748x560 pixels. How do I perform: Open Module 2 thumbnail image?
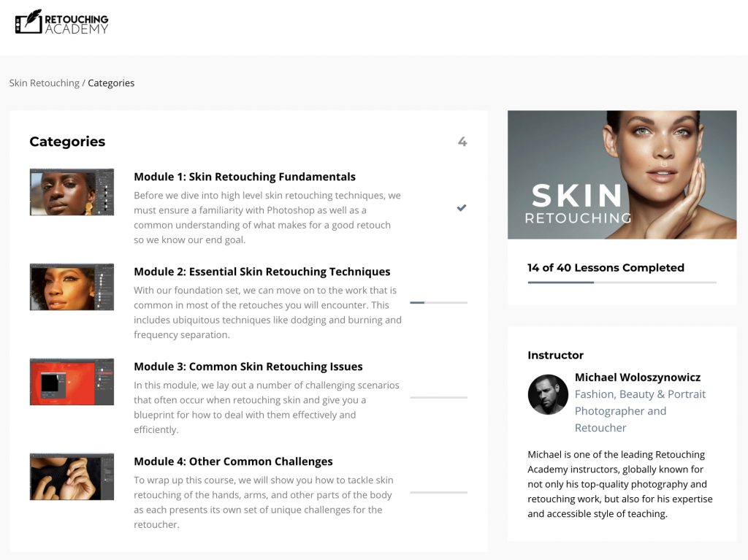[72, 287]
